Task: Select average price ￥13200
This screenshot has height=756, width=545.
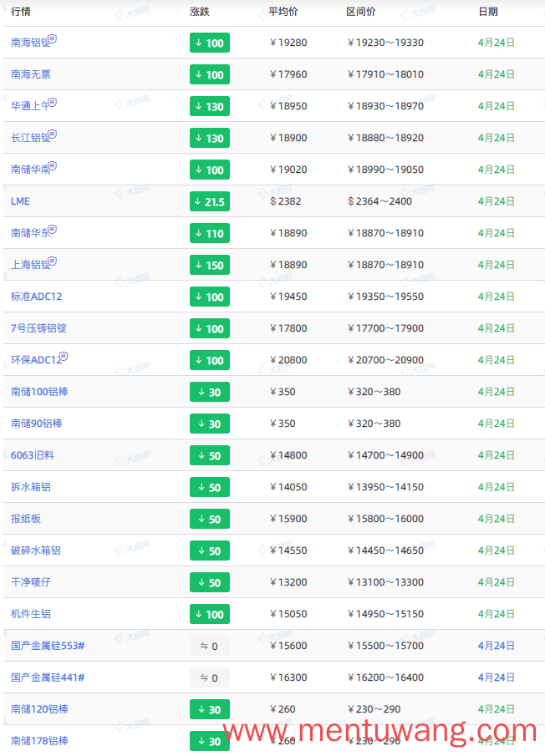Action: (288, 582)
